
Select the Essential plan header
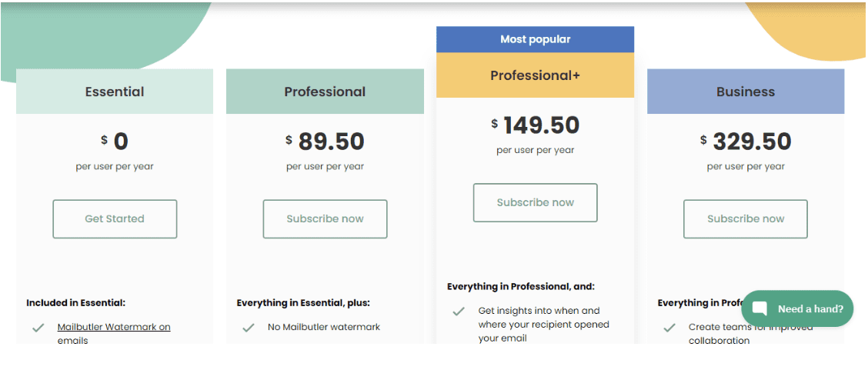point(115,92)
